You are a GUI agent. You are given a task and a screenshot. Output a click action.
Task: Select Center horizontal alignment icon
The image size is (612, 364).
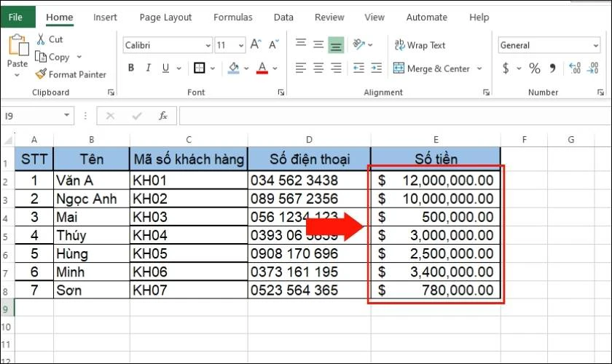pyautogui.click(x=318, y=68)
